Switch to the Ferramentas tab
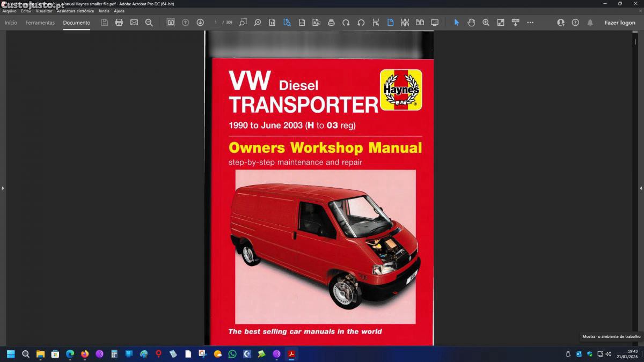This screenshot has width=644, height=362. (40, 23)
